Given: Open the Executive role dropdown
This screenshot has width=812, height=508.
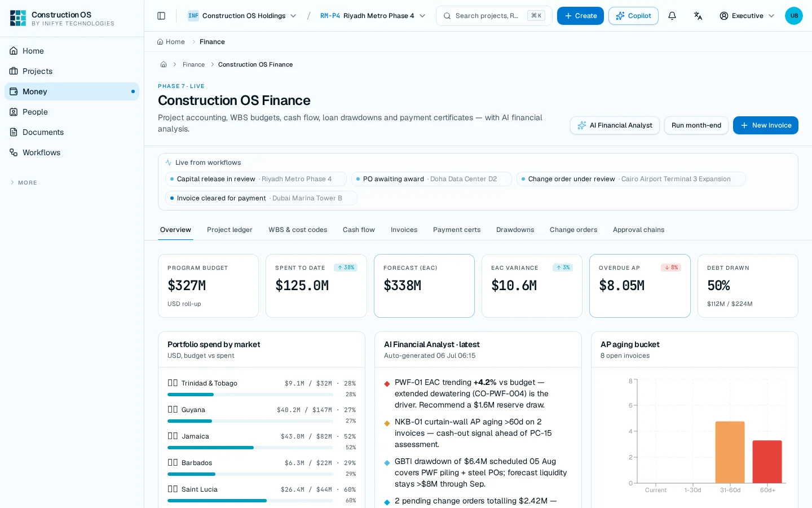Looking at the screenshot, I should pos(747,16).
